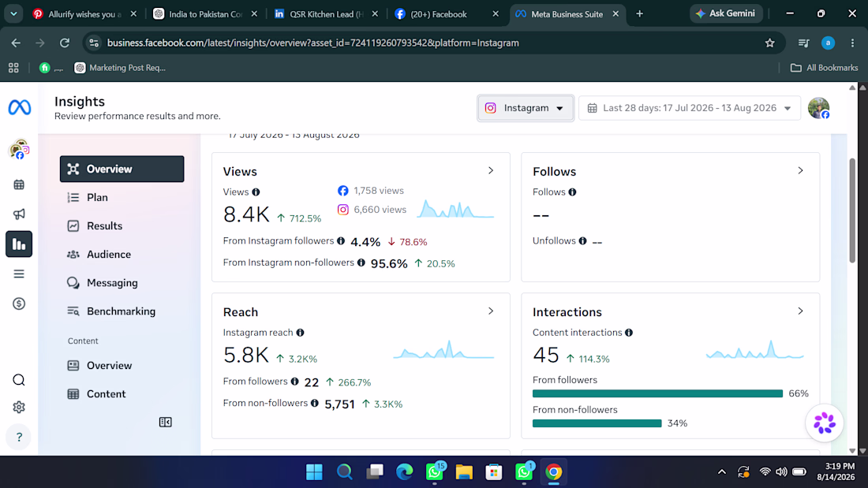Click the Views info tooltip icon
The width and height of the screenshot is (868, 488).
256,192
